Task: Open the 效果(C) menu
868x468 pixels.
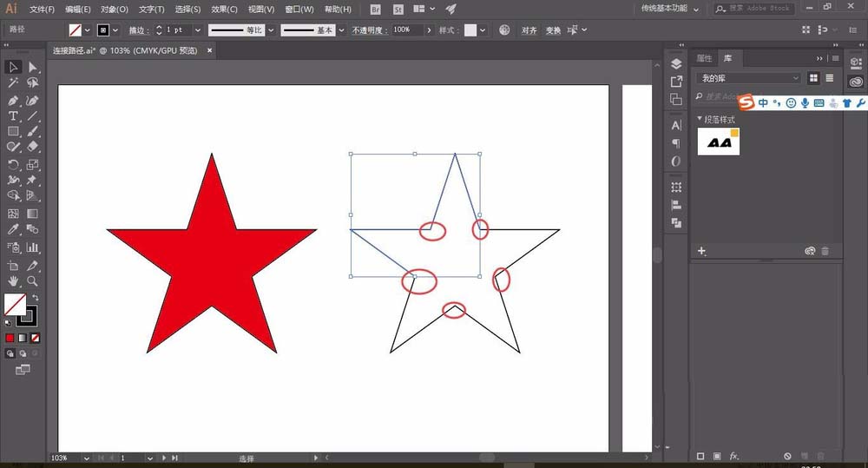Action: coord(224,9)
